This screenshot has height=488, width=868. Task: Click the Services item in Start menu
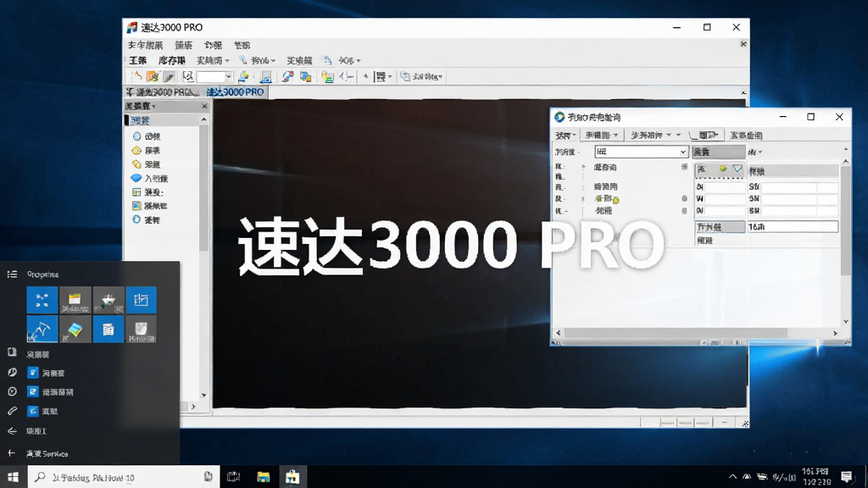[x=47, y=454]
